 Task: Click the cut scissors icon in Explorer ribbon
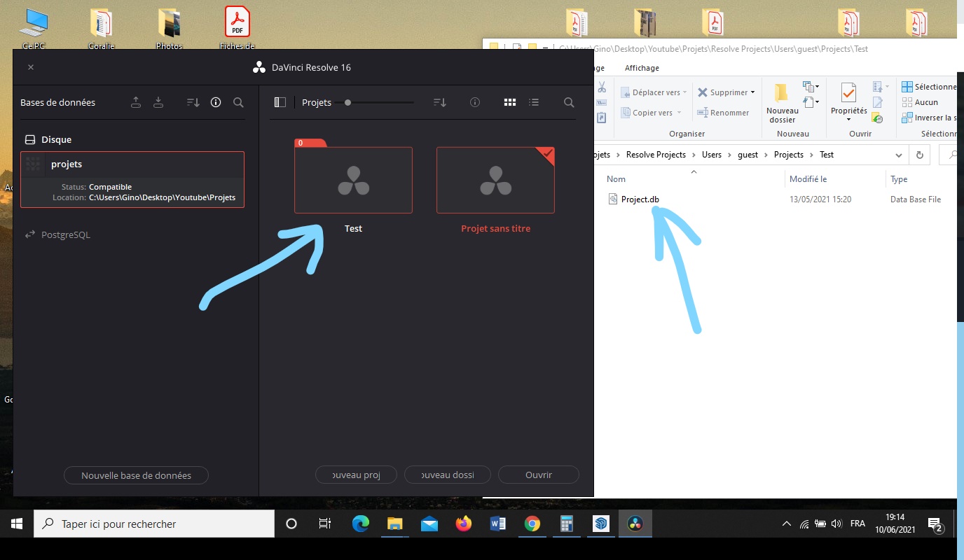click(x=601, y=87)
